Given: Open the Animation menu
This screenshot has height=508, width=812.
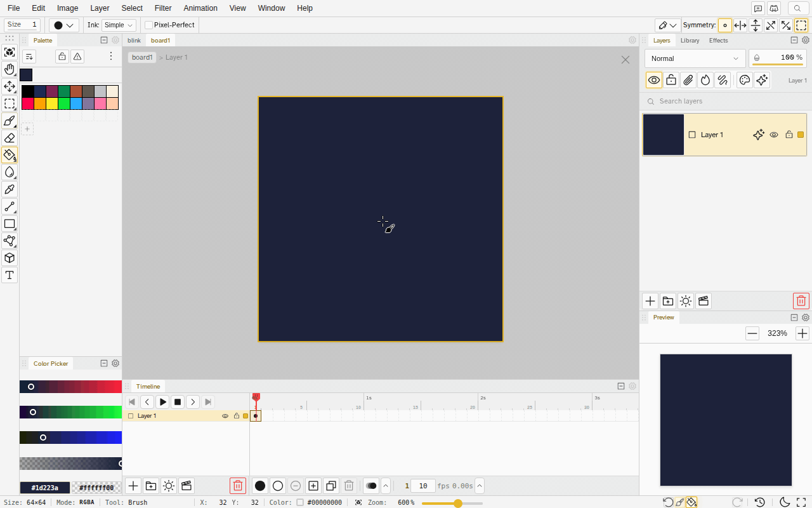Looking at the screenshot, I should 200,8.
